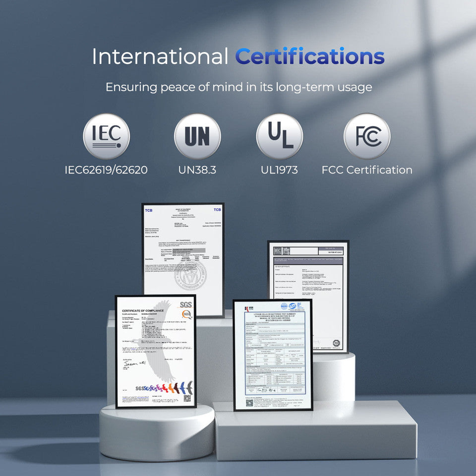This screenshot has width=476, height=476.
Task: Click the FCC logo badge icon
Action: (367, 136)
